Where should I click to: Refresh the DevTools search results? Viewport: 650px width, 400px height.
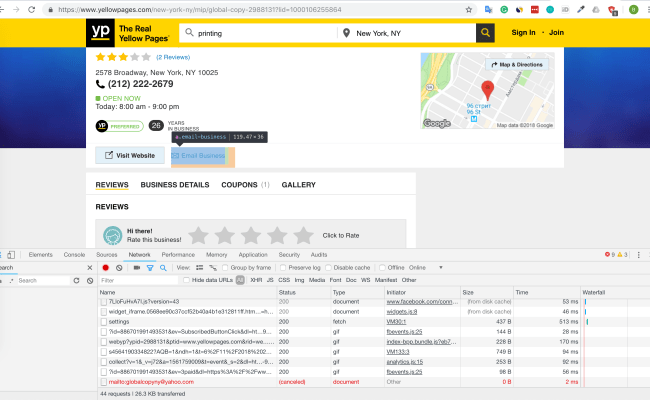pyautogui.click(x=76, y=281)
